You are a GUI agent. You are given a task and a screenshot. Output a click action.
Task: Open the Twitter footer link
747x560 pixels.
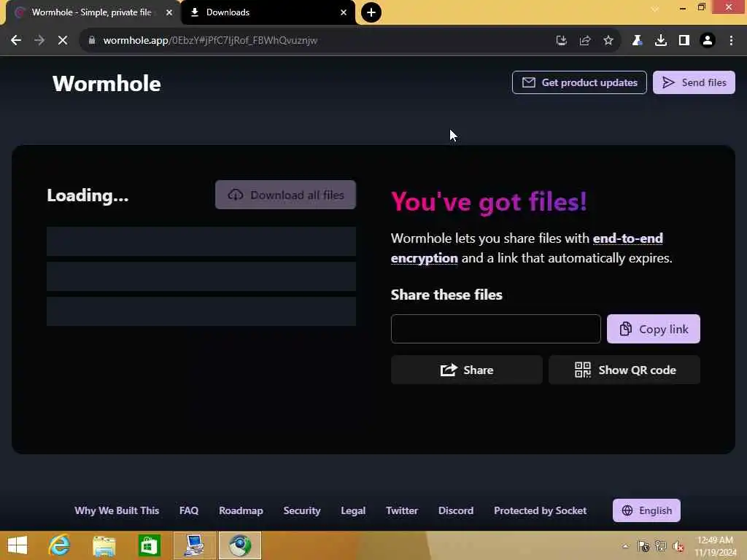(x=402, y=510)
